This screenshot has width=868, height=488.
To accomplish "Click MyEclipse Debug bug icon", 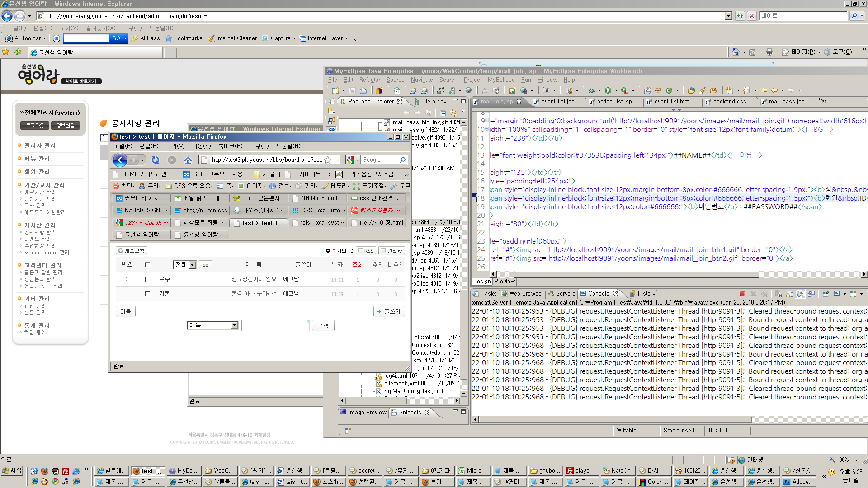I will (591, 90).
